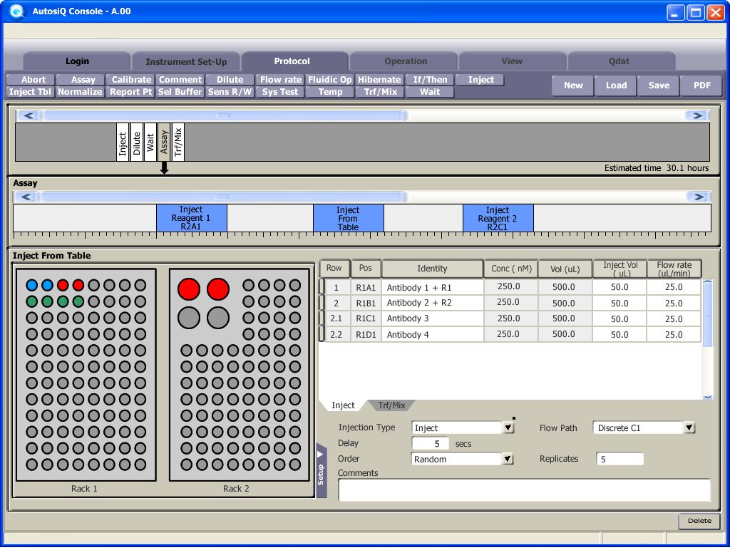Select the Fluidic Op command
This screenshot has width=730, height=560.
coord(329,80)
